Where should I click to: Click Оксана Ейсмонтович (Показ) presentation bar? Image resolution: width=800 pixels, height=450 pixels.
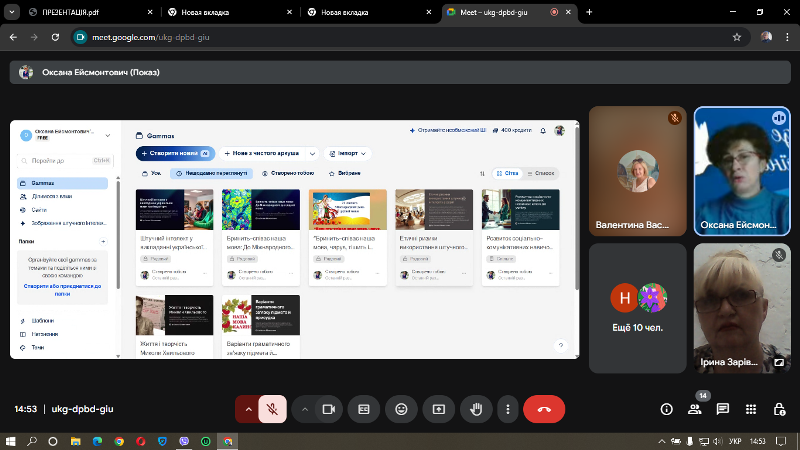click(x=400, y=72)
